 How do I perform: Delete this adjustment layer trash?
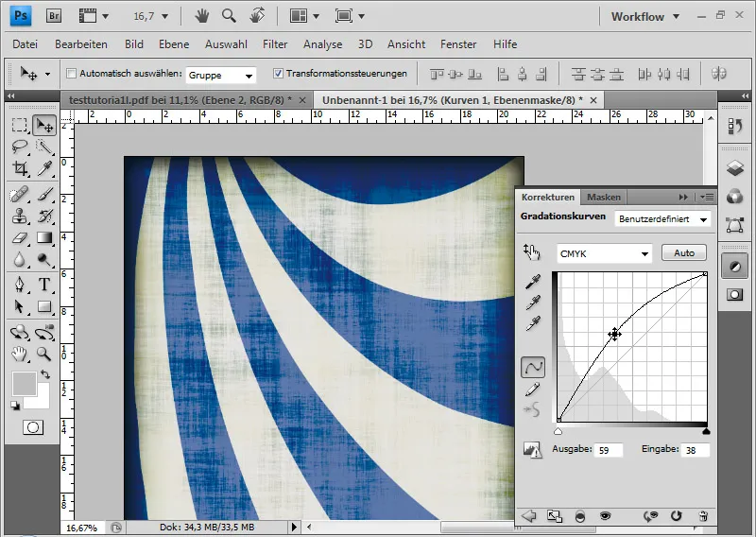click(x=703, y=516)
